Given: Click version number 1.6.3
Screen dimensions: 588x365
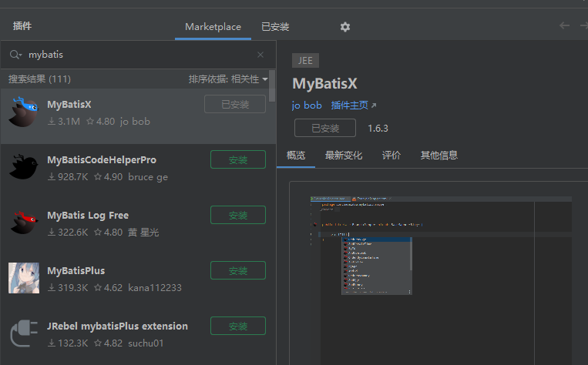Looking at the screenshot, I should (378, 128).
